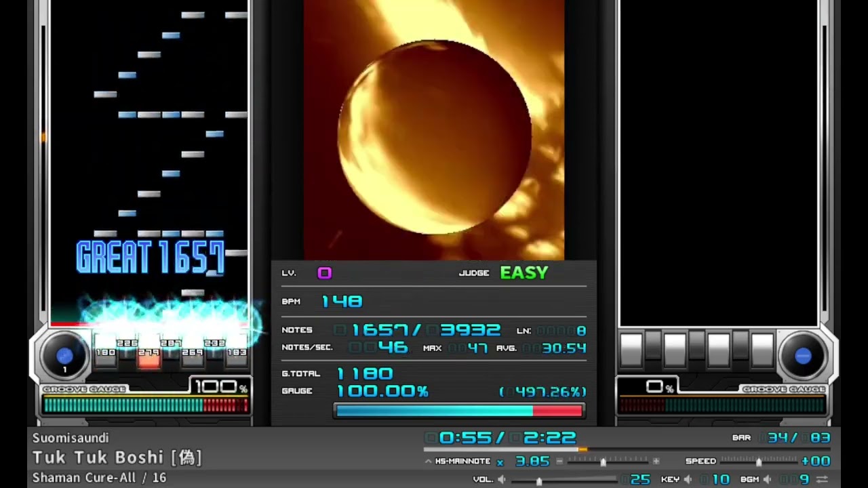This screenshot has height=488, width=868.
Task: Click the BPM value 148
Action: (342, 301)
